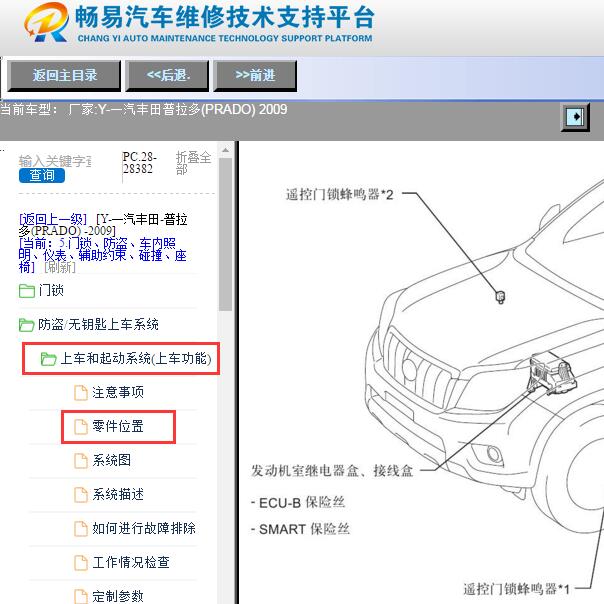The width and height of the screenshot is (604, 604).
Task: Click the PC.28-28382 text
Action: point(139,163)
